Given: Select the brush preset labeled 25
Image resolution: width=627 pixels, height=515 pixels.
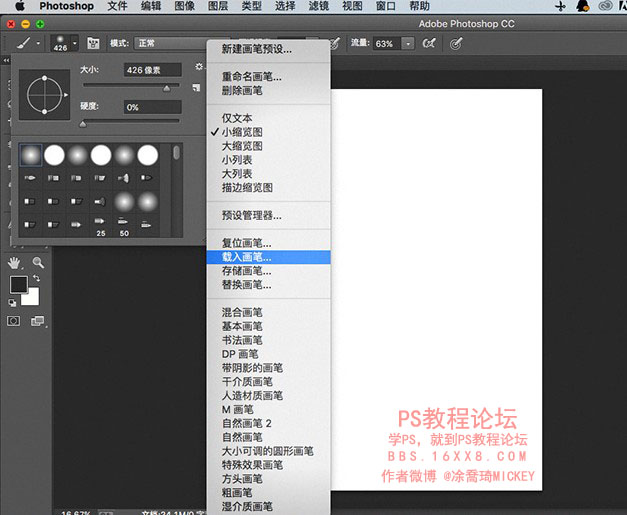Looking at the screenshot, I should pos(100,226).
